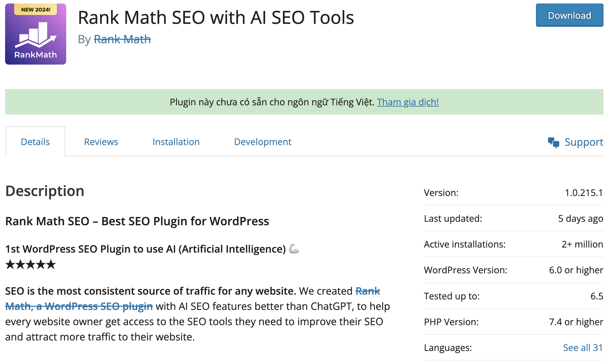Click the bold sentence 'SEO is the most consistent source'
606x364 pixels.
[151, 291]
